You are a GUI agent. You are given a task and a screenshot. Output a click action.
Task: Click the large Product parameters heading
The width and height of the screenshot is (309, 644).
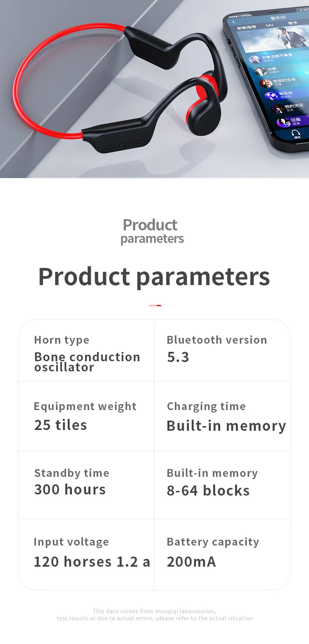pyautogui.click(x=154, y=277)
